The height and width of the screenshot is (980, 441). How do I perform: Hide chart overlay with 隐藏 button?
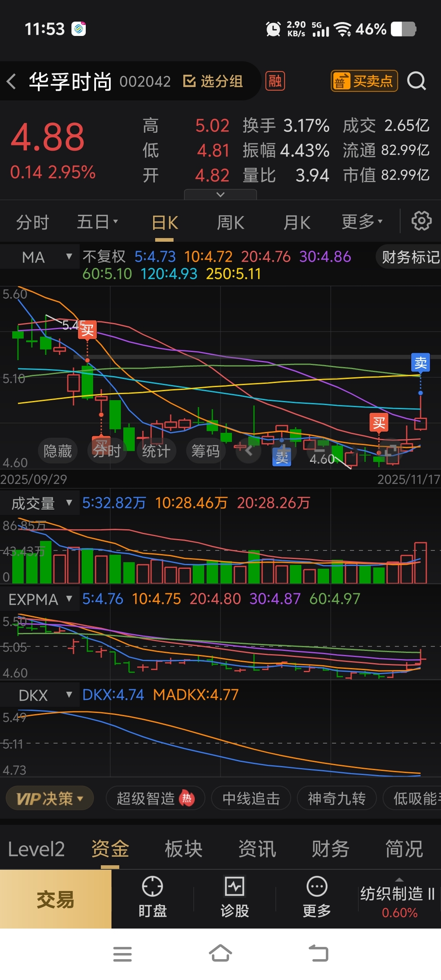(x=58, y=451)
